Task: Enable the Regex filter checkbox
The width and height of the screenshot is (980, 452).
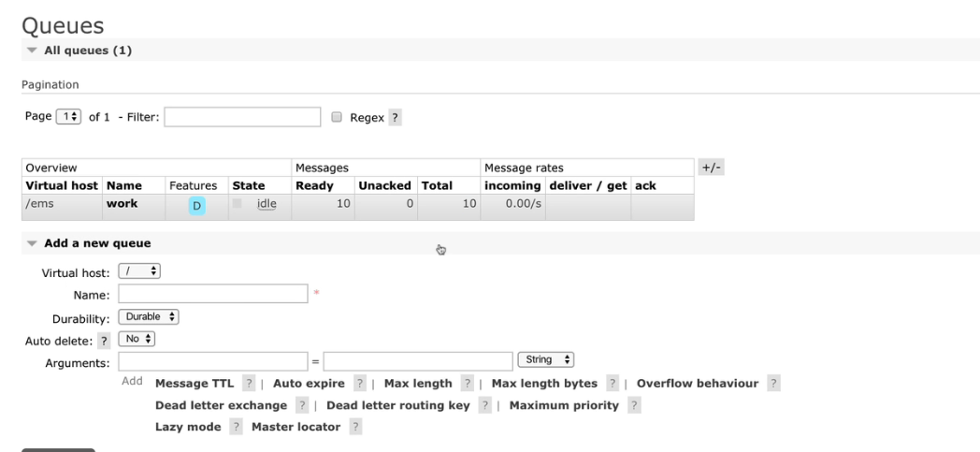Action: click(337, 117)
